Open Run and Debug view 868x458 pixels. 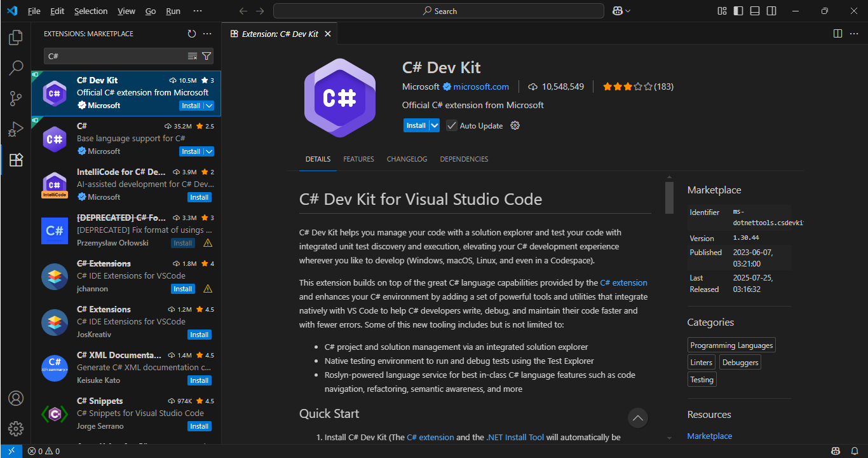pyautogui.click(x=16, y=129)
